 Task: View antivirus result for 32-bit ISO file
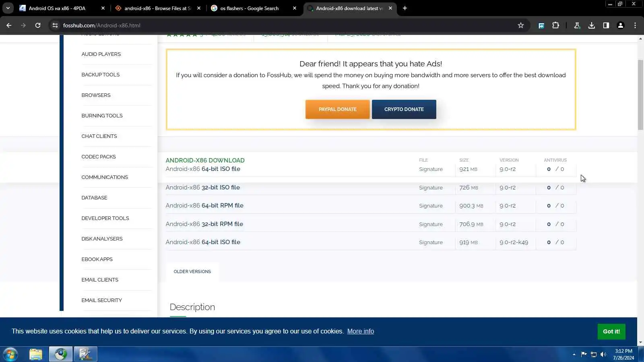coord(555,187)
